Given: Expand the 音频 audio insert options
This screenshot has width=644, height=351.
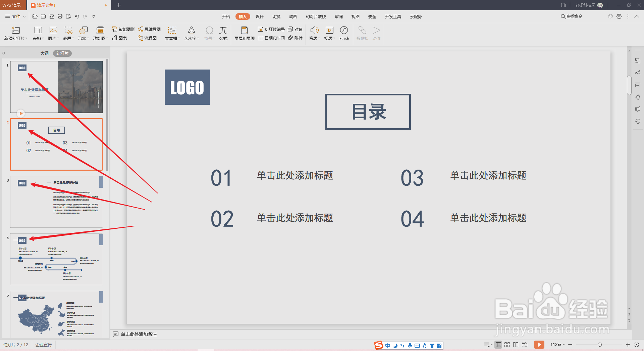Looking at the screenshot, I should 319,38.
